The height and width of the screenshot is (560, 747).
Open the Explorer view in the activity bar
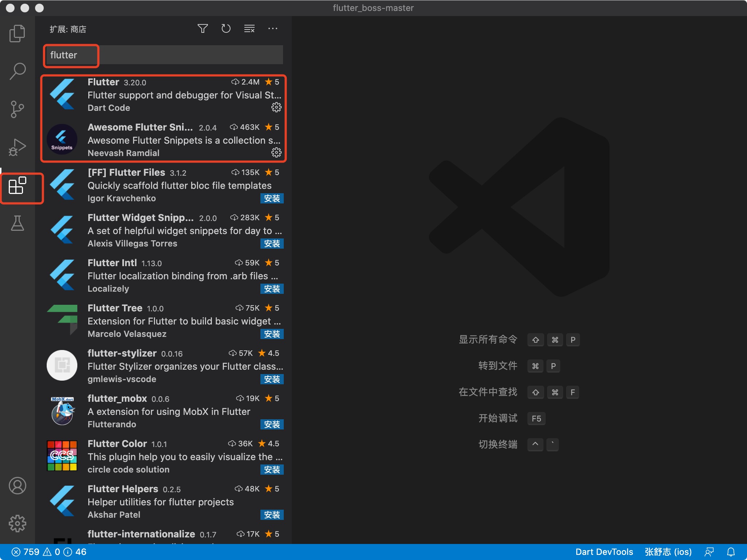click(17, 33)
